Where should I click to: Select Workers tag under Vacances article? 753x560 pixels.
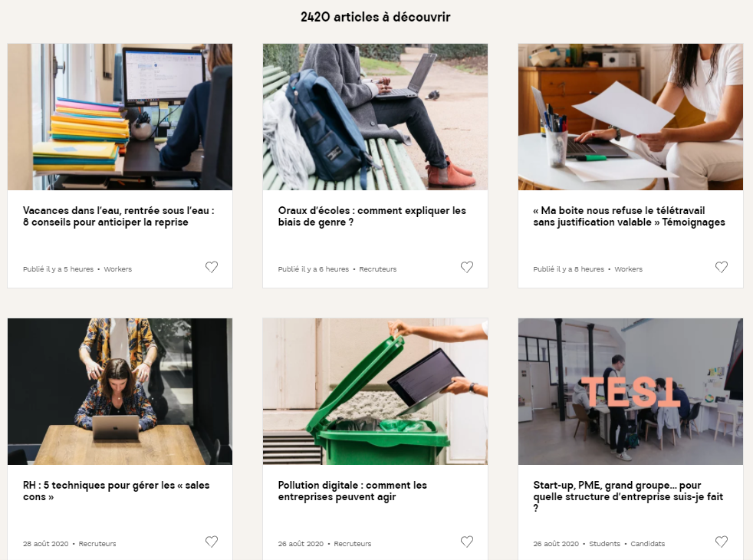(117, 269)
